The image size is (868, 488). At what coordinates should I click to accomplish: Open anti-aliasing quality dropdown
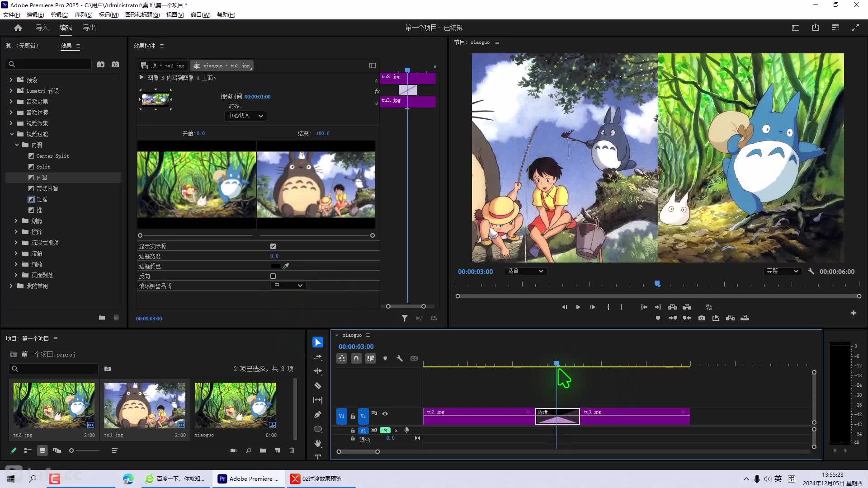(x=288, y=286)
